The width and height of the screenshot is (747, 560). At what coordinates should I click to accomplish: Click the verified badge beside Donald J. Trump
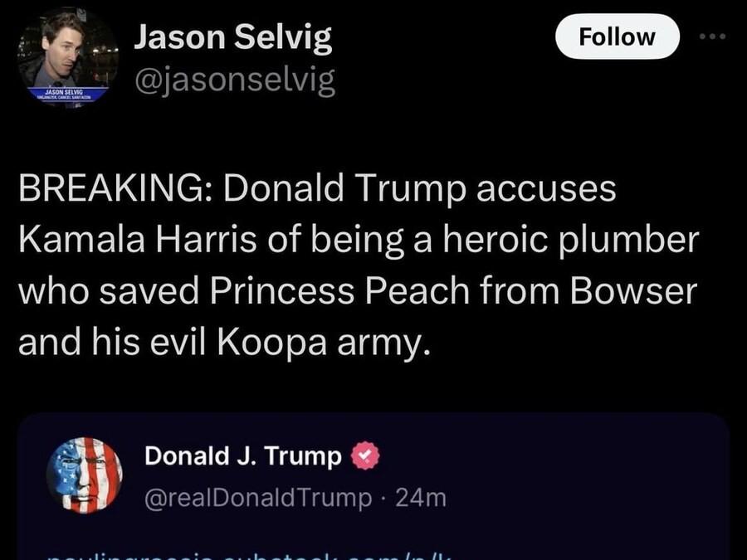(x=366, y=456)
